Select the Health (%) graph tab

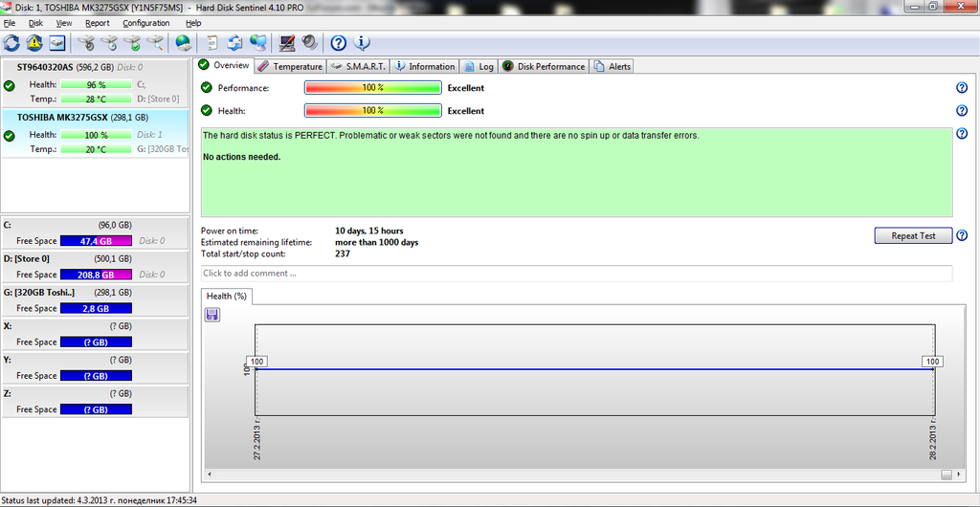point(226,297)
